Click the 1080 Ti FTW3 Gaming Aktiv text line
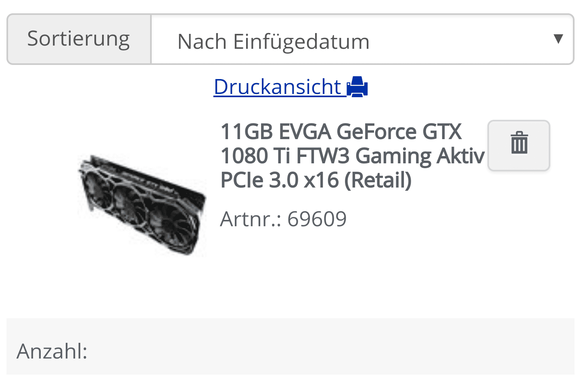 (352, 156)
